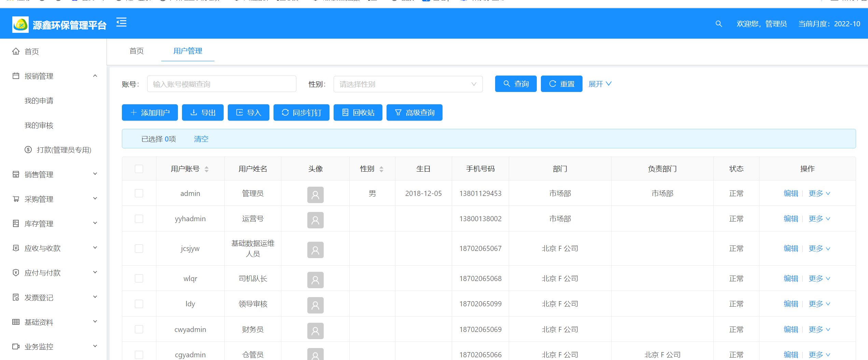
Task: Click phone number 13800138002 cell
Action: coord(480,219)
